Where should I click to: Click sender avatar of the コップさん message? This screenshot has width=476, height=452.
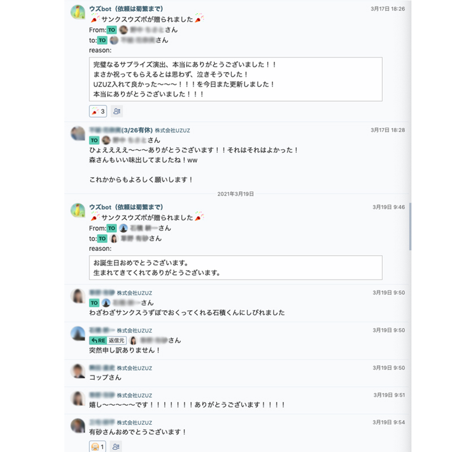(x=78, y=371)
